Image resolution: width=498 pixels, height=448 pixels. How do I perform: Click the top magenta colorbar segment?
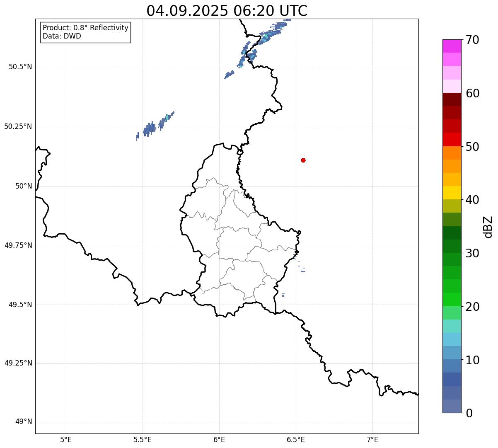tap(452, 46)
